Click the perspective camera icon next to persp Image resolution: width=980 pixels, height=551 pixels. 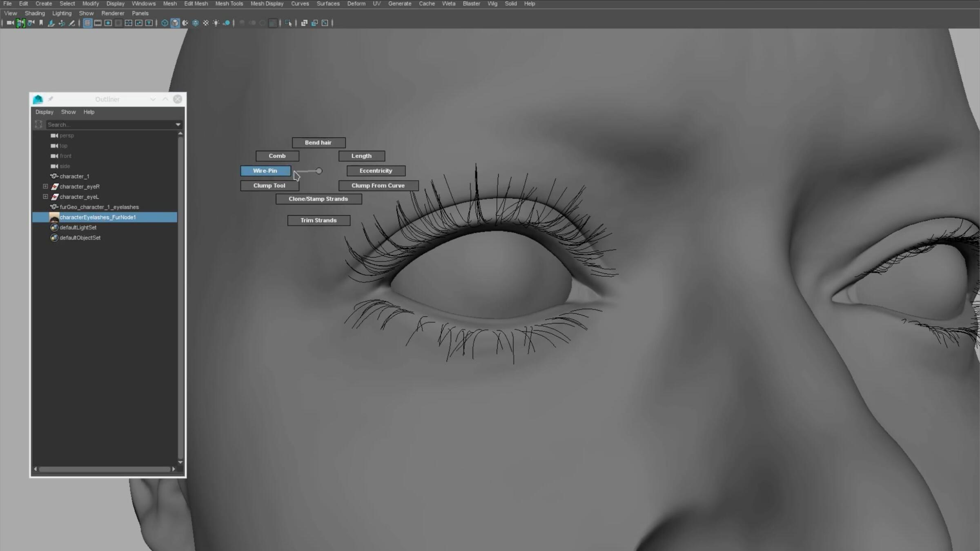(x=54, y=135)
